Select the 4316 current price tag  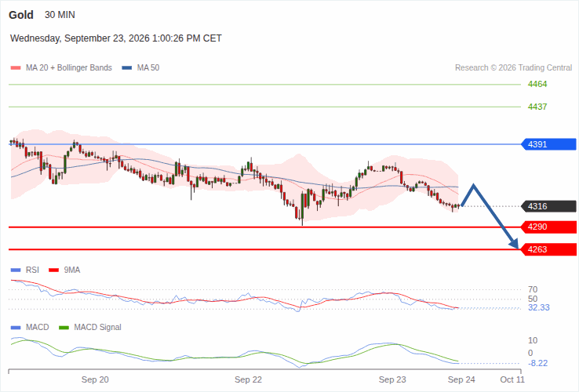(548, 206)
